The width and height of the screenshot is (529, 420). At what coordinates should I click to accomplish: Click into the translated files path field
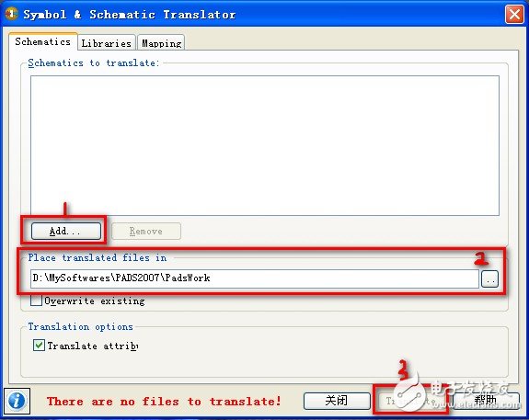point(255,278)
